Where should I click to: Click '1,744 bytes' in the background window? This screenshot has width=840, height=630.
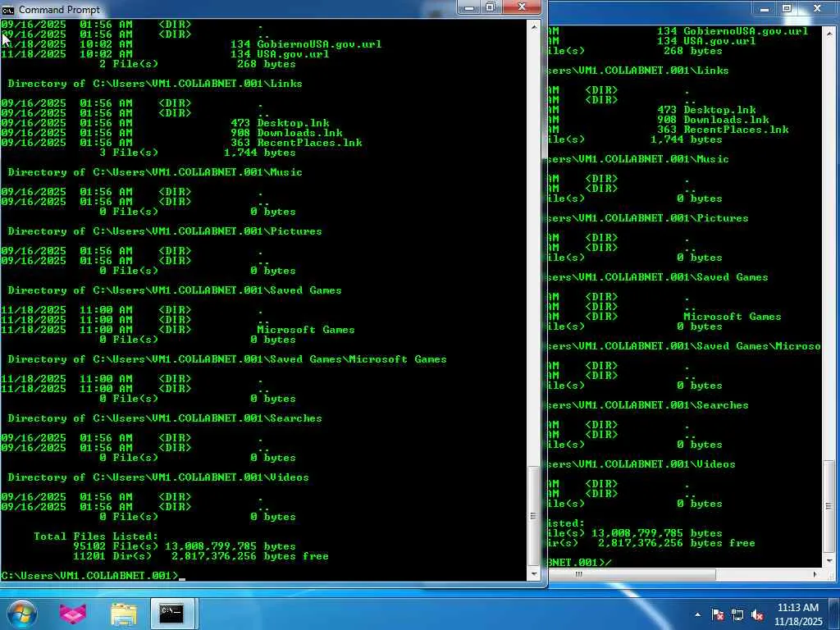(x=687, y=139)
